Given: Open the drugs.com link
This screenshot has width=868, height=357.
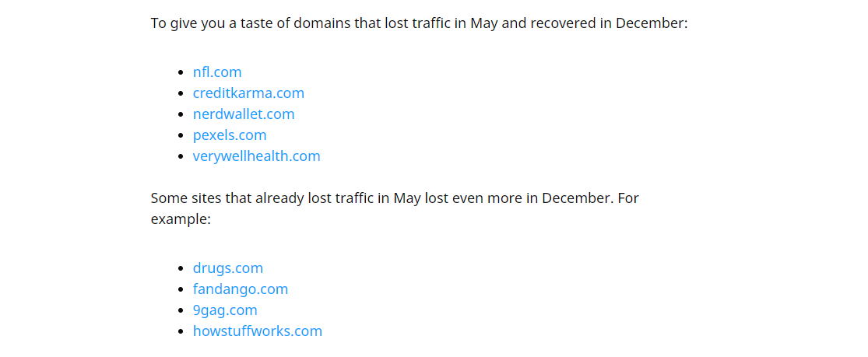Looking at the screenshot, I should click(x=228, y=268).
